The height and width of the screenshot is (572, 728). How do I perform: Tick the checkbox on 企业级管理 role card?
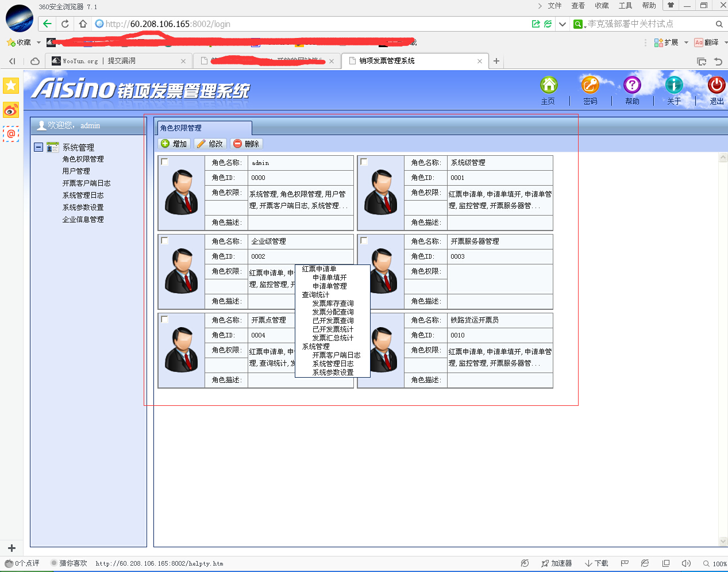click(165, 240)
